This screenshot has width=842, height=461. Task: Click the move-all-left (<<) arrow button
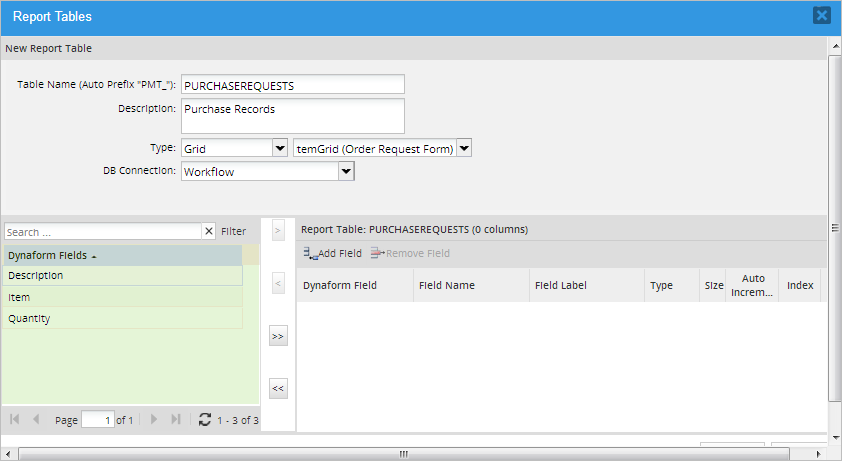click(278, 389)
